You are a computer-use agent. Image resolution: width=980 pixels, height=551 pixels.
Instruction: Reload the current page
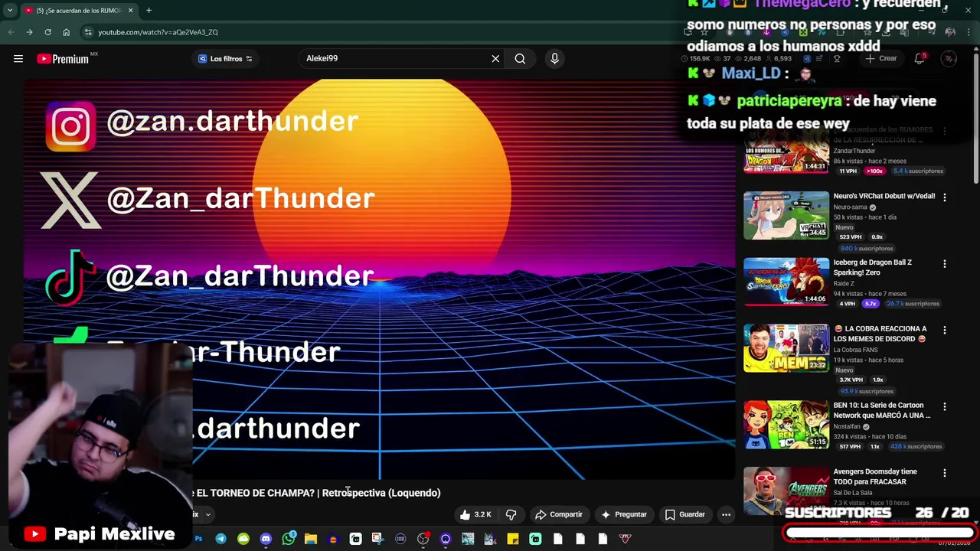(47, 32)
